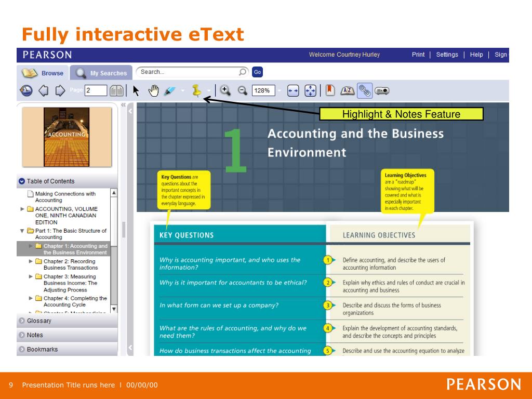Expand ACCOUNTING, VOLUME ONE tree folder
This screenshot has height=399, width=532.
coord(22,209)
